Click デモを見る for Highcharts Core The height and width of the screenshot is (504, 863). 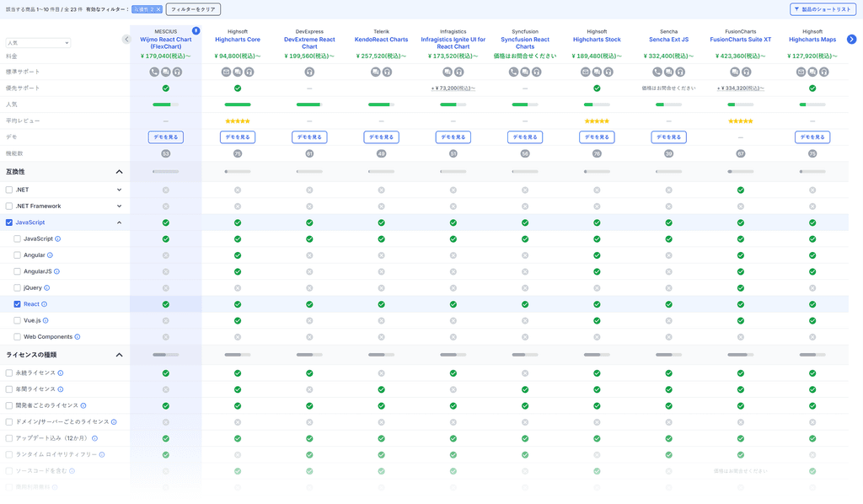[x=238, y=137]
